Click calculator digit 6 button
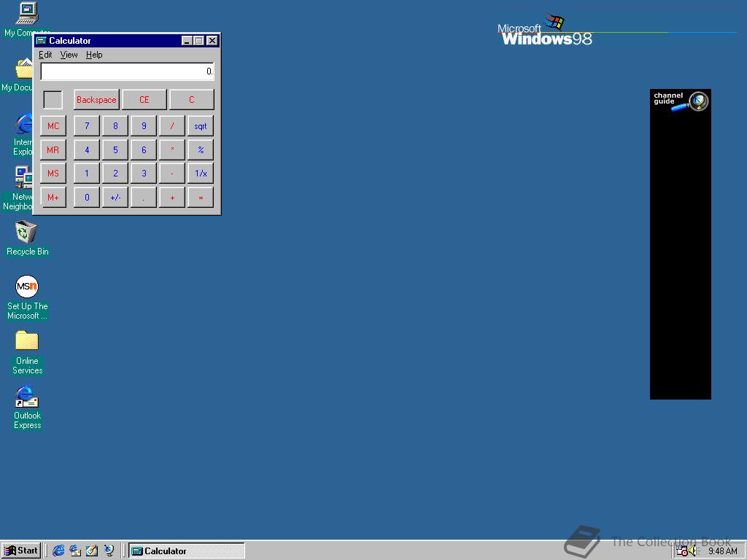 pyautogui.click(x=144, y=150)
